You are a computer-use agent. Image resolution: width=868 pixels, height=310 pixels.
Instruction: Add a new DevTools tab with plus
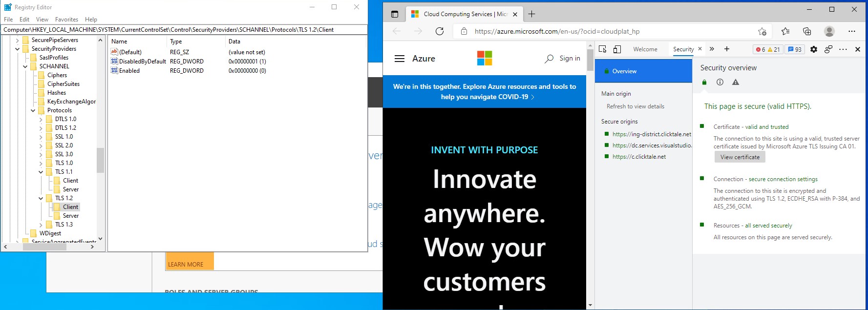click(727, 49)
